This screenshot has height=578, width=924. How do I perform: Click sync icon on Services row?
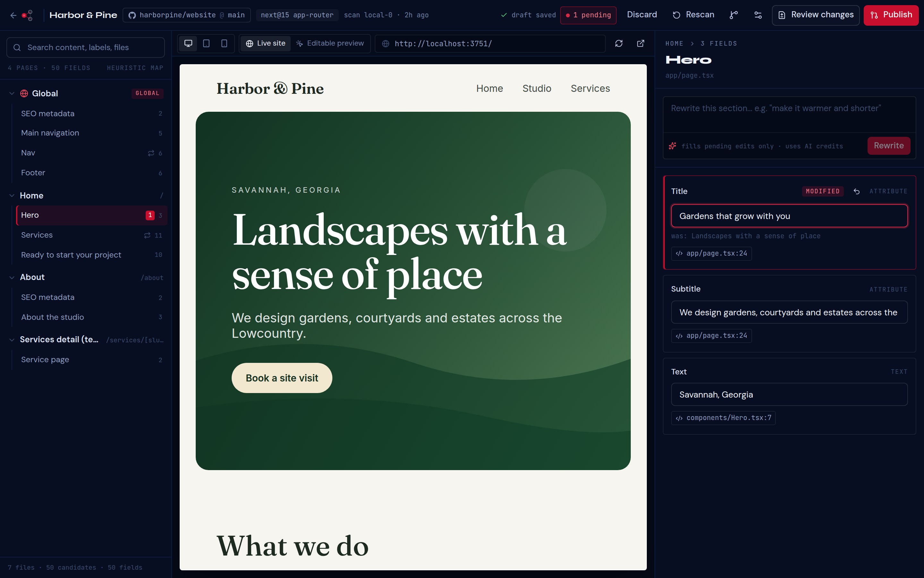click(147, 235)
